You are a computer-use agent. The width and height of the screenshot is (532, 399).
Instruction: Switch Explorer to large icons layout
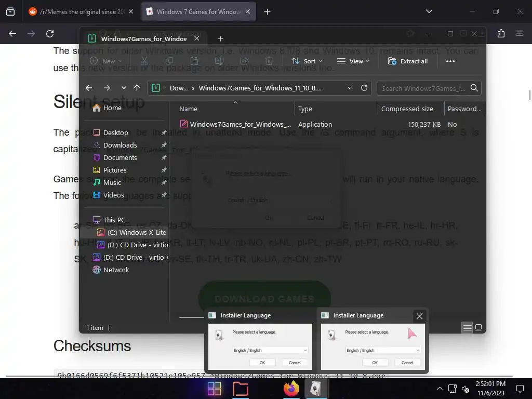click(478, 327)
